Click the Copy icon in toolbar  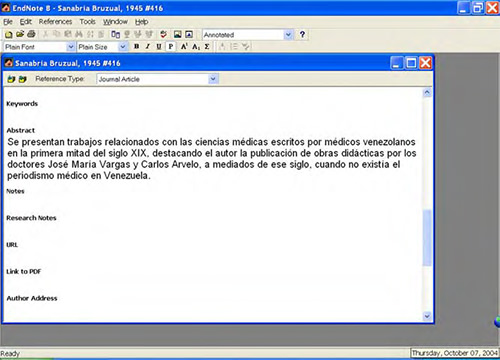[56, 34]
